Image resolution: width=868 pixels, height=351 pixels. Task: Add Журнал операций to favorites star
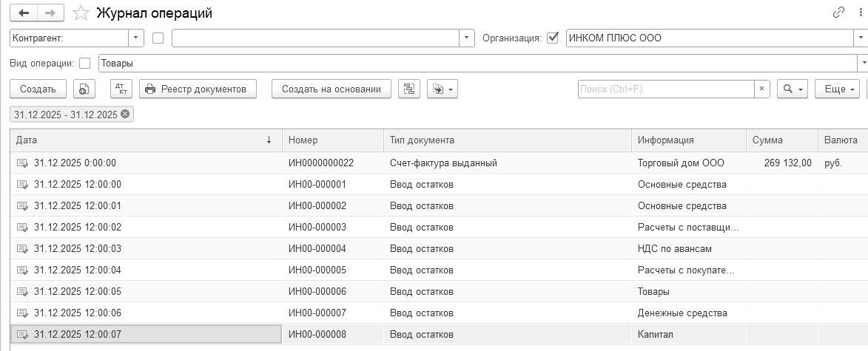(81, 13)
